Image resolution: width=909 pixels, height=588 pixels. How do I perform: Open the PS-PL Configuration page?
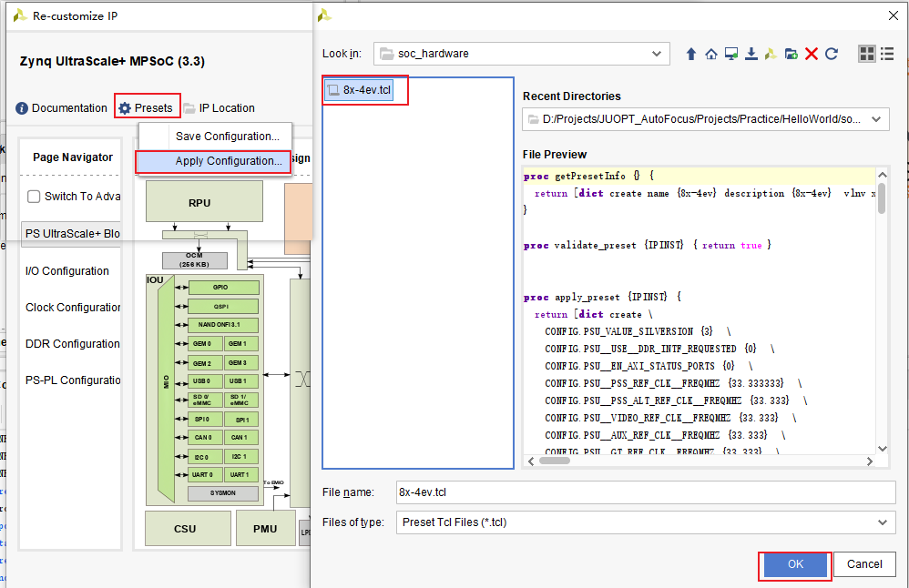(x=73, y=380)
